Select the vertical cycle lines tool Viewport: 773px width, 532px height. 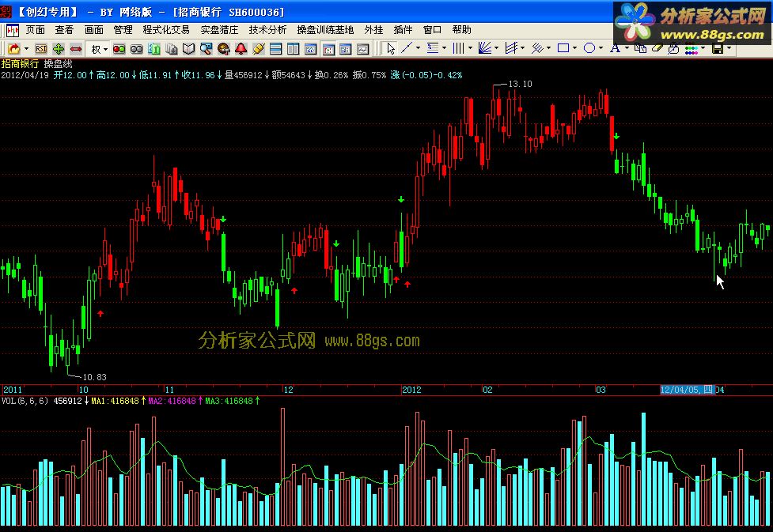(x=458, y=47)
